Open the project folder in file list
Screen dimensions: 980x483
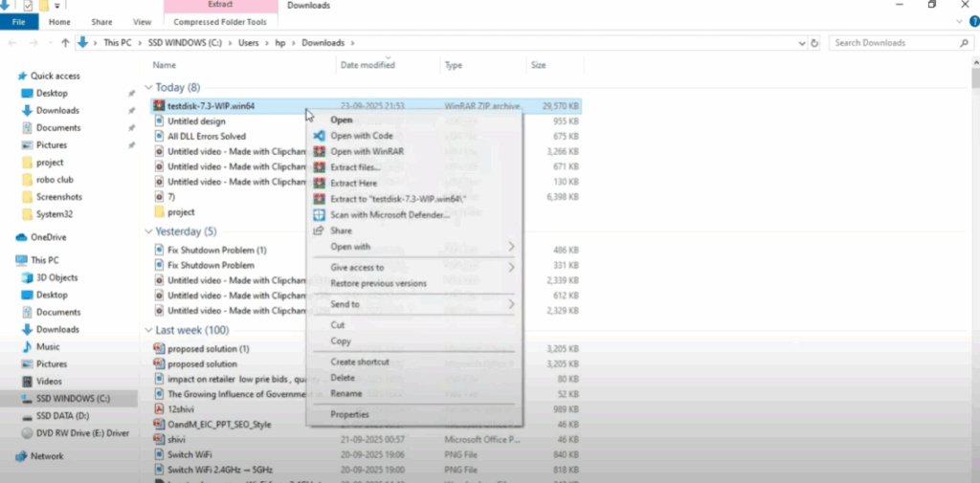tap(174, 211)
